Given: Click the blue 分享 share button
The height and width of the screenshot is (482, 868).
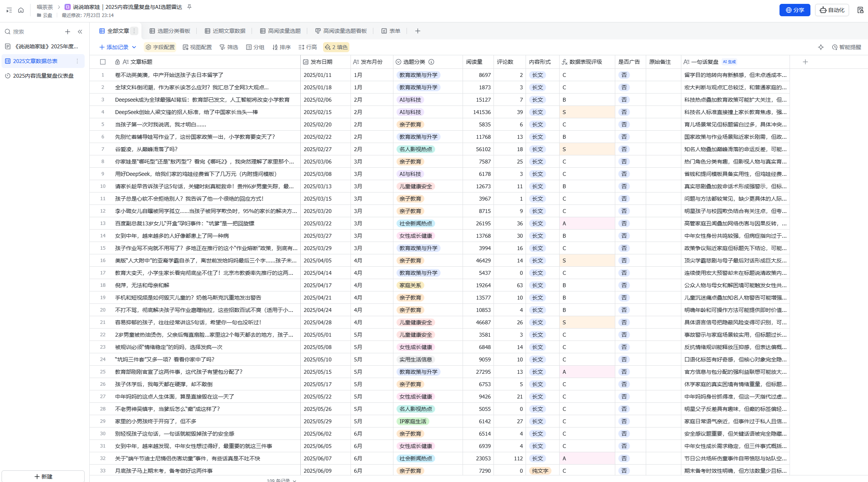Looking at the screenshot, I should pyautogui.click(x=795, y=10).
